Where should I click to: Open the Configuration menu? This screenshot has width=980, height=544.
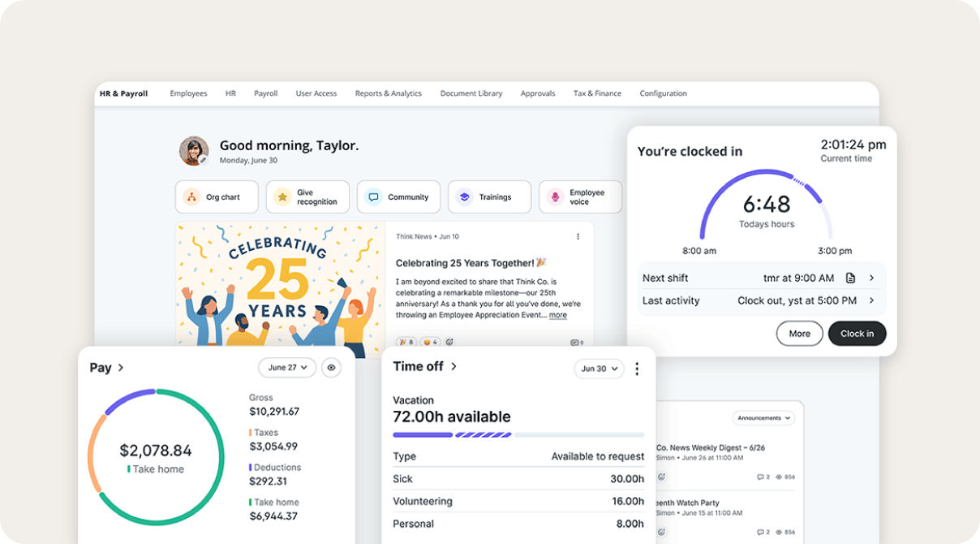(663, 93)
